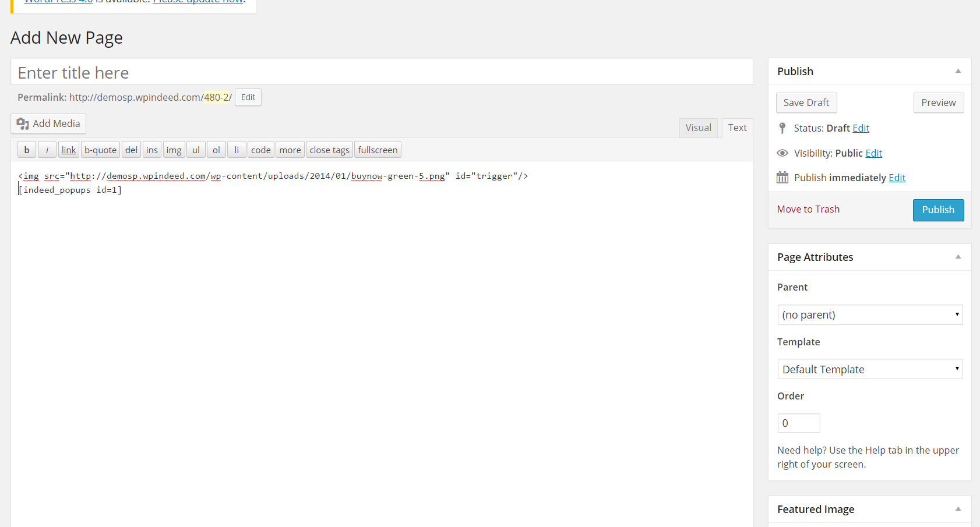Insert a blockquote with b-quote
980x527 pixels.
point(100,150)
